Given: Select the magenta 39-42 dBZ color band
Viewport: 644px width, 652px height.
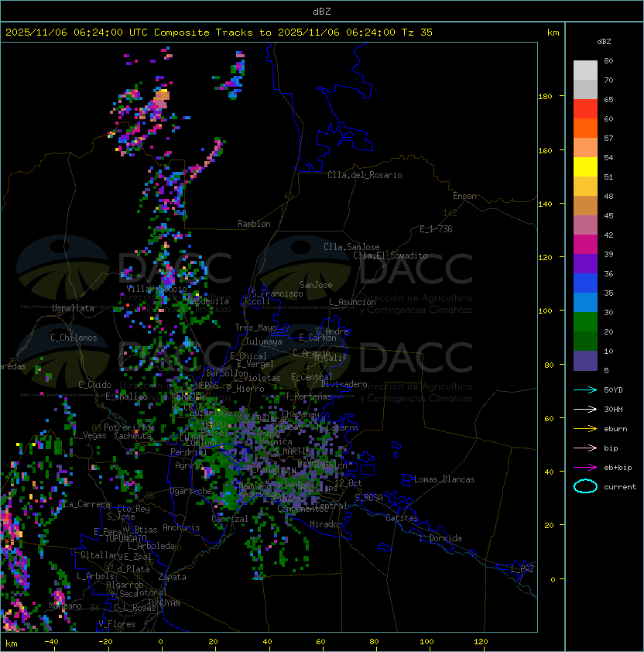Looking at the screenshot, I should (x=585, y=245).
